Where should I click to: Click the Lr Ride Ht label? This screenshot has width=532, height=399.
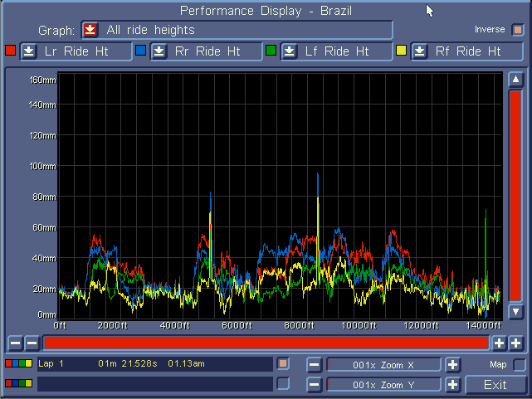[76, 51]
